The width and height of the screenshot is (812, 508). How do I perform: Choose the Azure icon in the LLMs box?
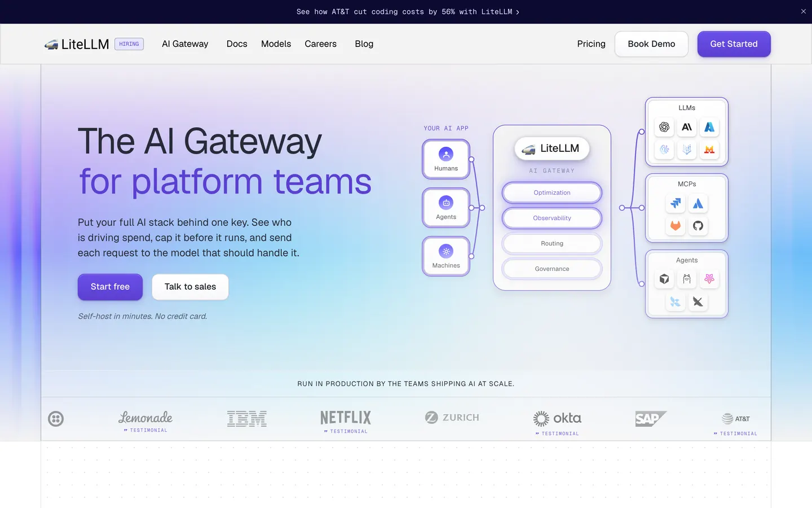pyautogui.click(x=709, y=127)
